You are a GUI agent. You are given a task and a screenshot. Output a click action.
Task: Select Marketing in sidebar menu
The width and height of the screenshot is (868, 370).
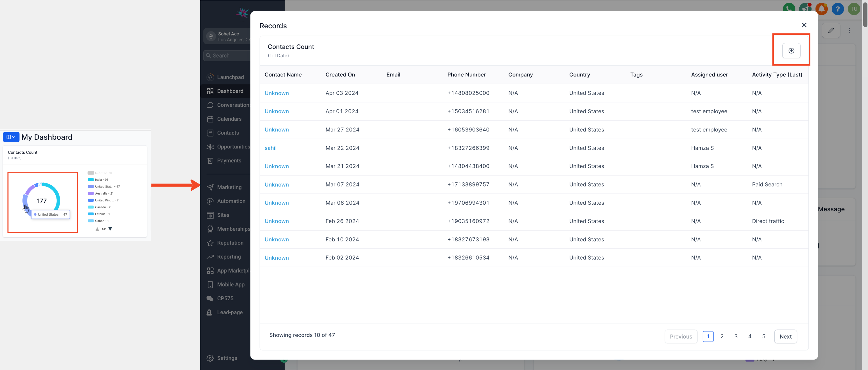pos(229,187)
